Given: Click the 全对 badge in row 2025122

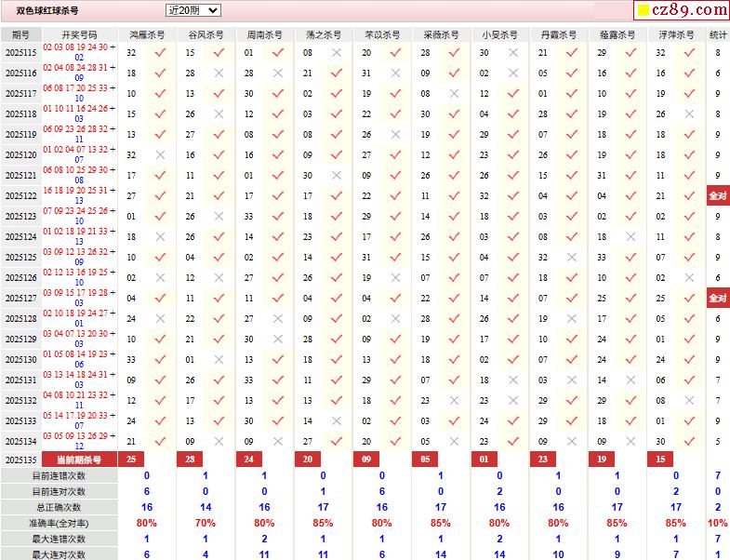Looking at the screenshot, I should click(x=718, y=196).
